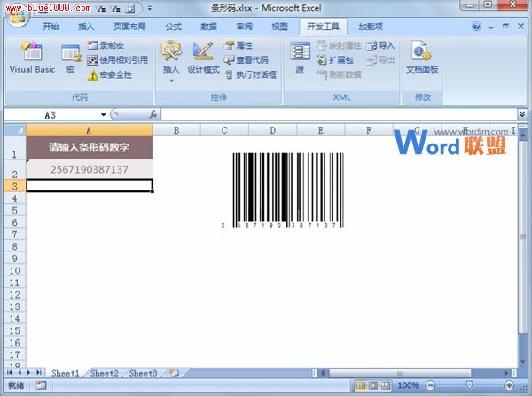
Task: Click the 100% zoom level
Action: (x=408, y=385)
